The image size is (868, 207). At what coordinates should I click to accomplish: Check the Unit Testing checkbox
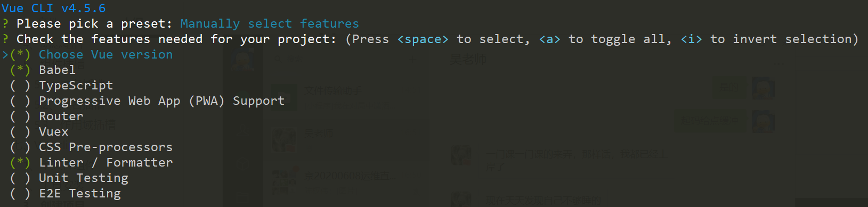click(20, 178)
